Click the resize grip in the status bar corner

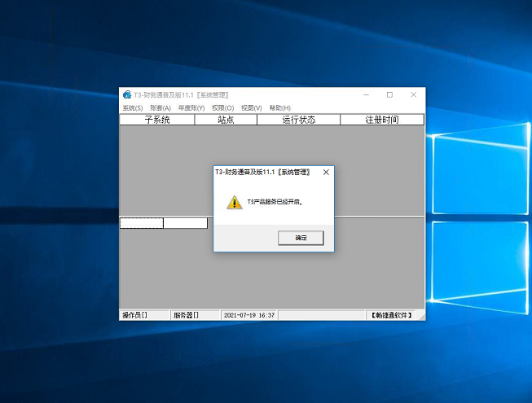[422, 317]
